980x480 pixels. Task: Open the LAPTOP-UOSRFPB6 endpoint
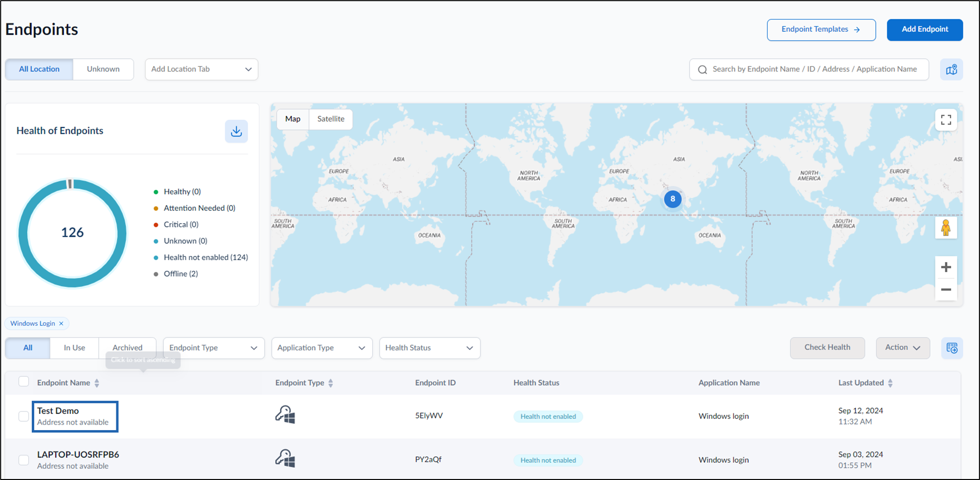pyautogui.click(x=78, y=455)
